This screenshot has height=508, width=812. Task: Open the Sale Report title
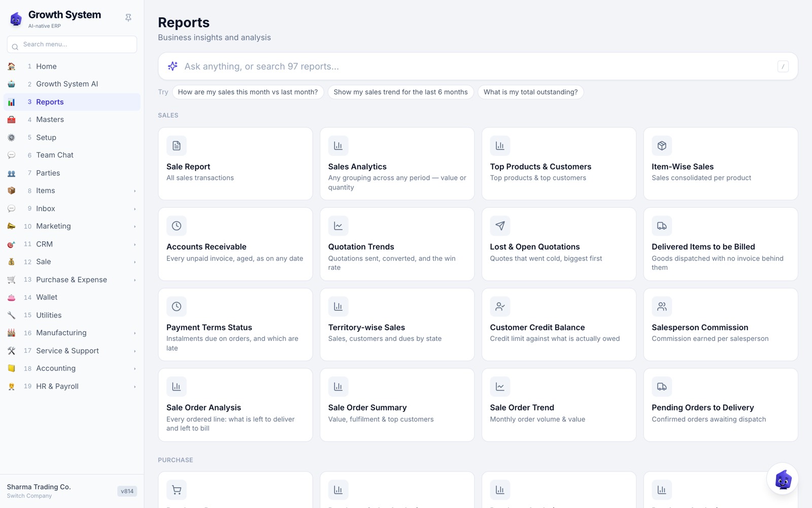(x=188, y=167)
